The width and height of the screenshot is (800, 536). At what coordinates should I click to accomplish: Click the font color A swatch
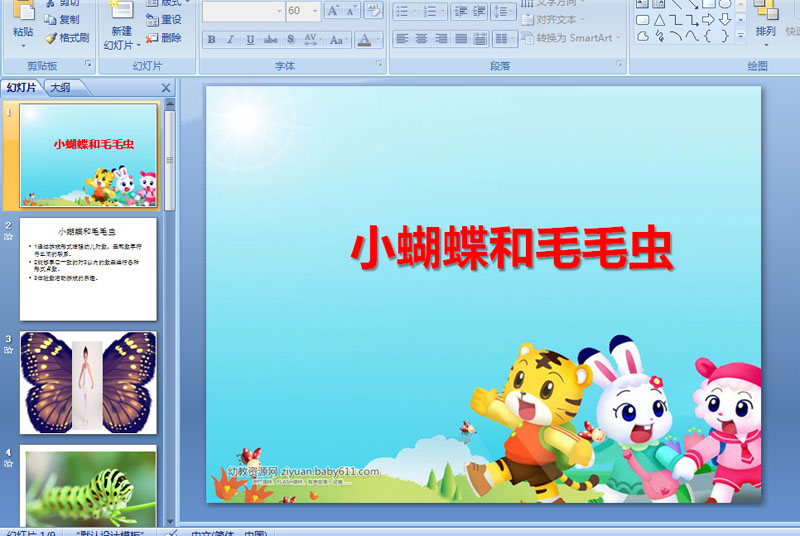pos(364,39)
